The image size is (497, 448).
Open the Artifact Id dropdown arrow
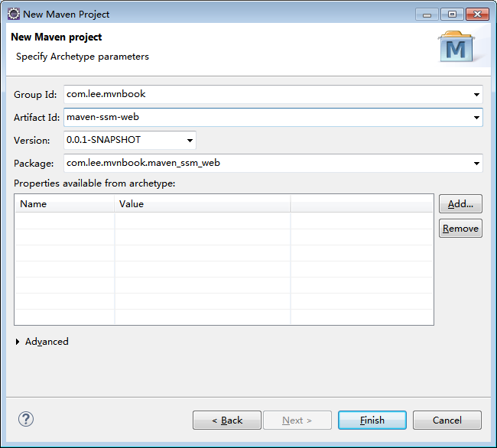click(x=476, y=118)
